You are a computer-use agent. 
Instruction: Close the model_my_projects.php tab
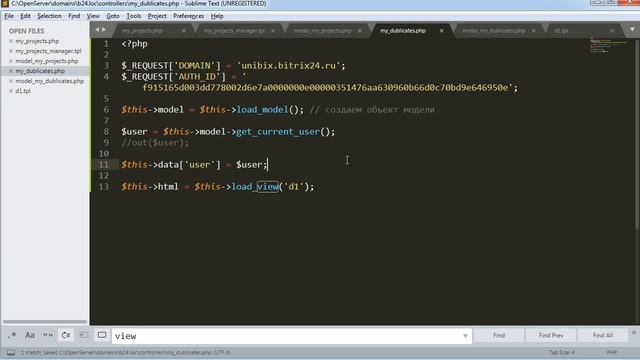click(360, 31)
